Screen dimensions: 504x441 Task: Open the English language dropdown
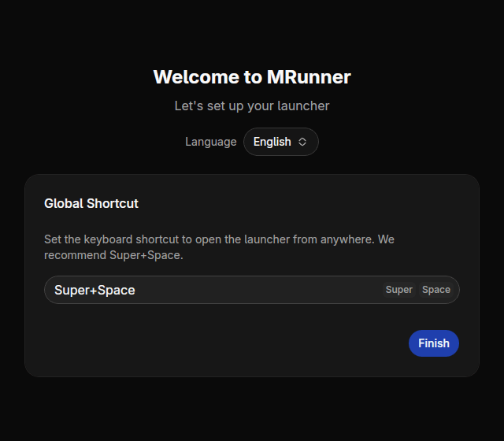pyautogui.click(x=281, y=142)
